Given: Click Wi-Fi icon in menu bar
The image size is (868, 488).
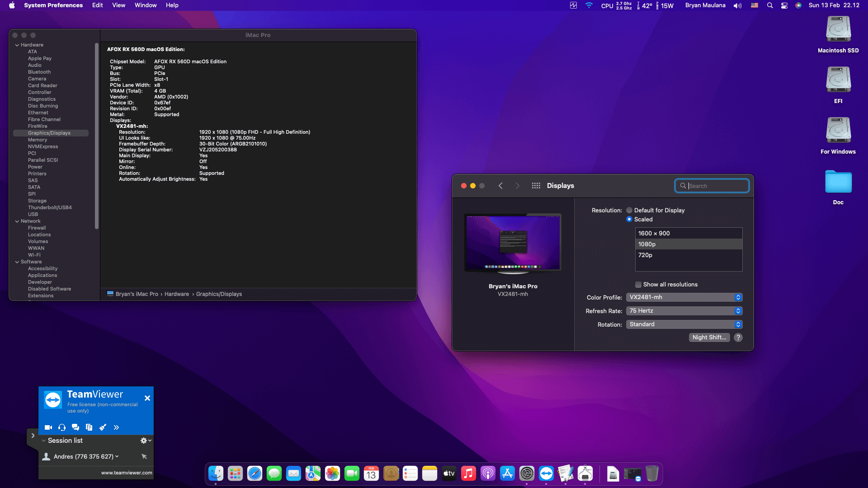Looking at the screenshot, I should [x=589, y=5].
